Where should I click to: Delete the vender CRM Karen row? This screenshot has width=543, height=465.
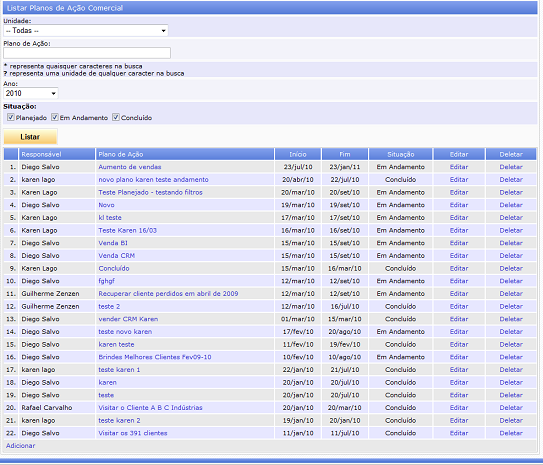point(511,319)
